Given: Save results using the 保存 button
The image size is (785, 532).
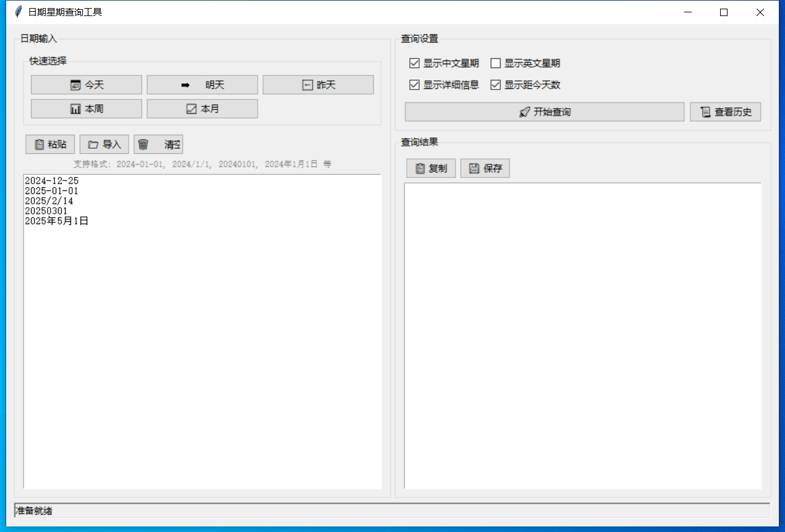Looking at the screenshot, I should point(485,168).
